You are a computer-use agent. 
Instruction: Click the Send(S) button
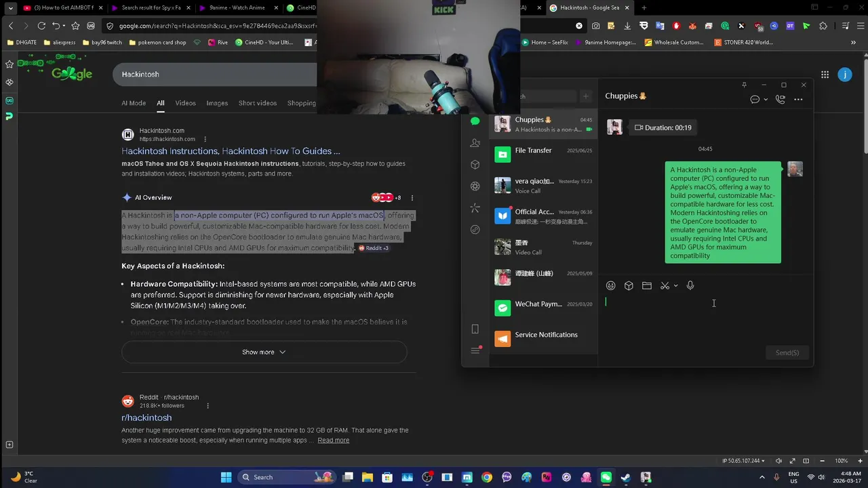pos(787,352)
